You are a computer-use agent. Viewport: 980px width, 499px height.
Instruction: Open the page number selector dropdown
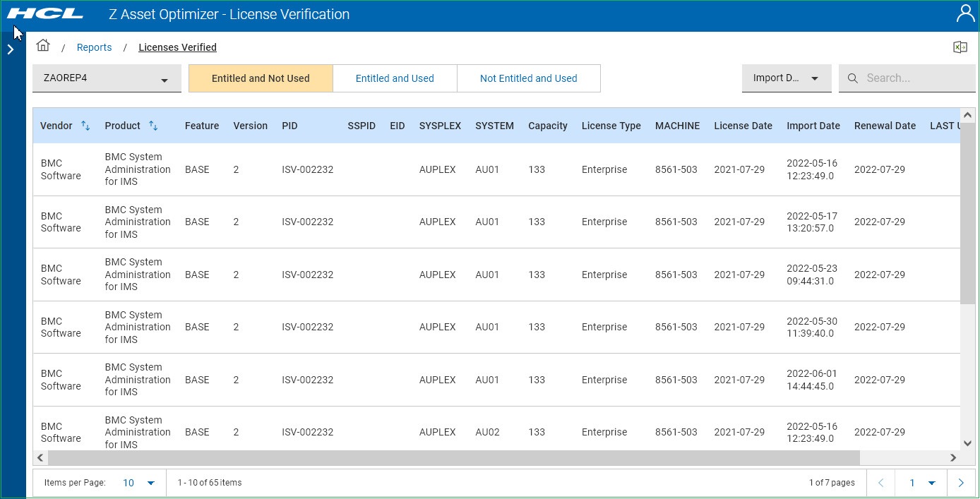[x=922, y=483]
